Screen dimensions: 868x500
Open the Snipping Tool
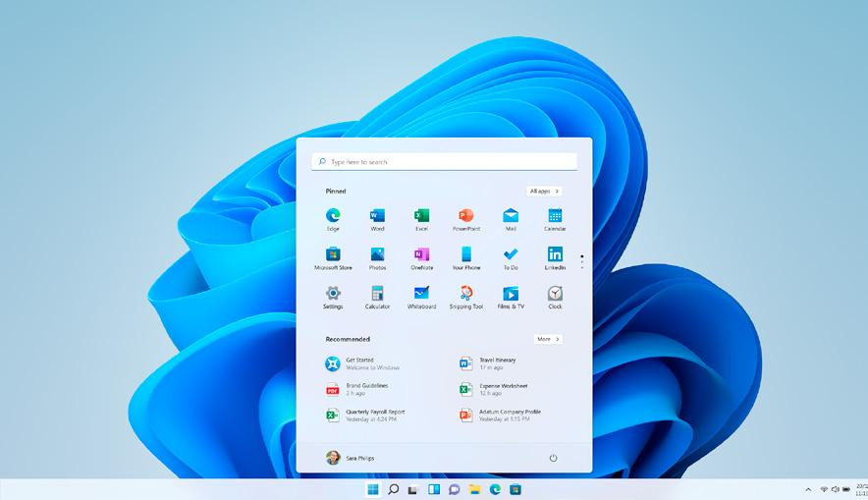coord(466,298)
